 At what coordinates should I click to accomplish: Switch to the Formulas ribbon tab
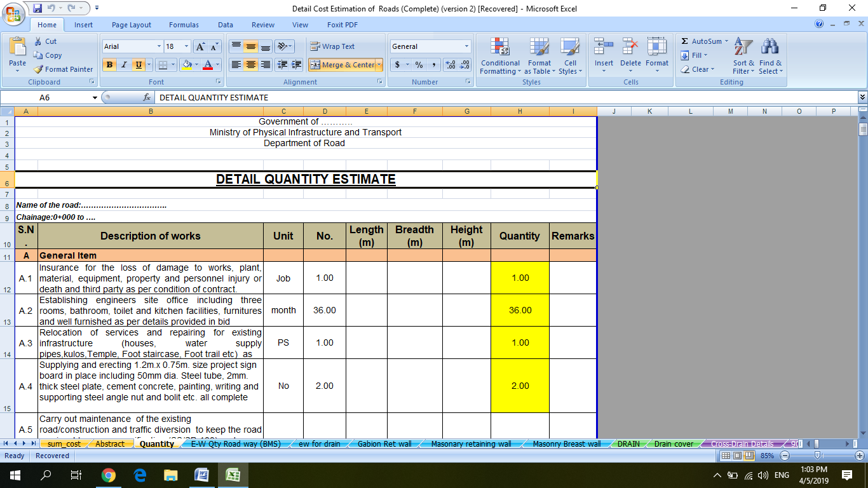tap(184, 25)
